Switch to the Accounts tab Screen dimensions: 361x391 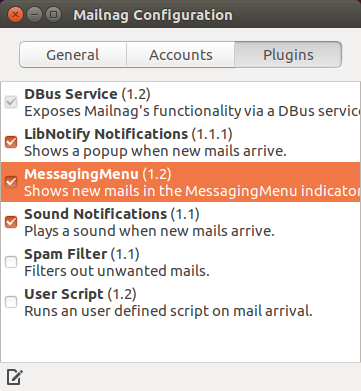coord(181,55)
